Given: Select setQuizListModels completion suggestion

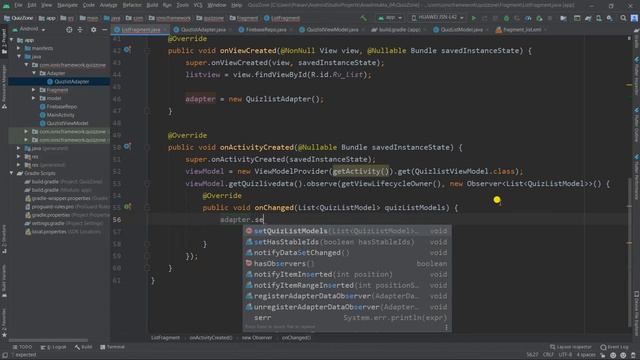Looking at the screenshot, I should coord(347,231).
